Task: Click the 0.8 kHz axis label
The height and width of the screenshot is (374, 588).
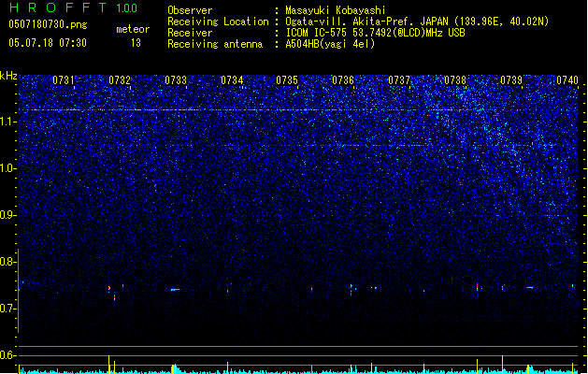Action: coord(8,262)
